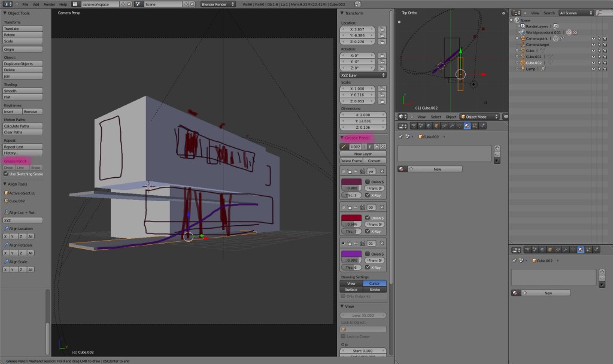Screen dimensions: 613x364
Task: Click pin icon beside Cube.002 in upper properties
Action: point(400,136)
